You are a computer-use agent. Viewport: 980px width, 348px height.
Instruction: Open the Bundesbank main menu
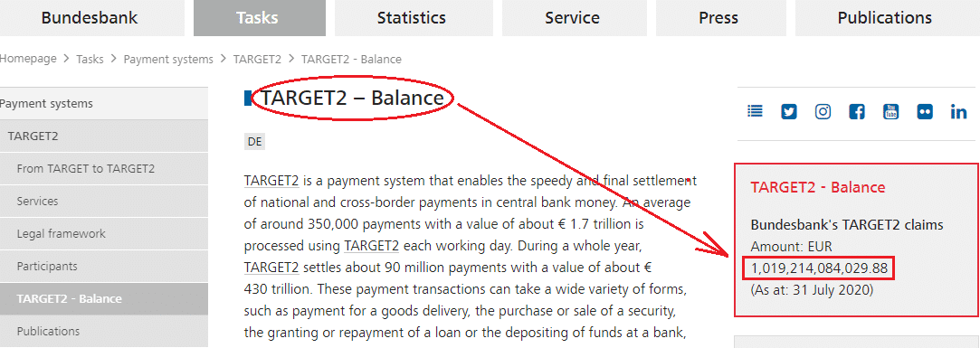pos(89,17)
